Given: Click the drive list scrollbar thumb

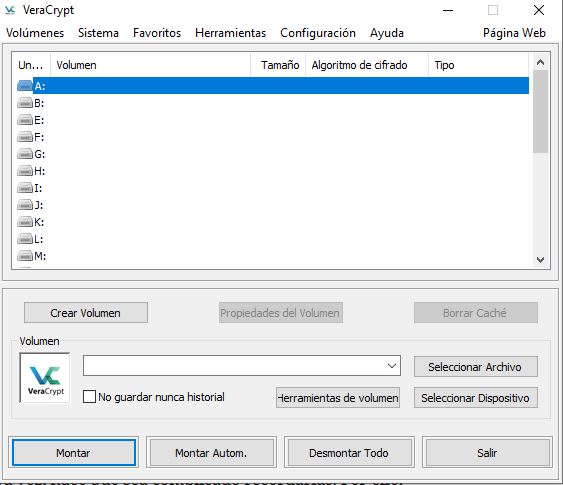Looking at the screenshot, I should click(540, 112).
